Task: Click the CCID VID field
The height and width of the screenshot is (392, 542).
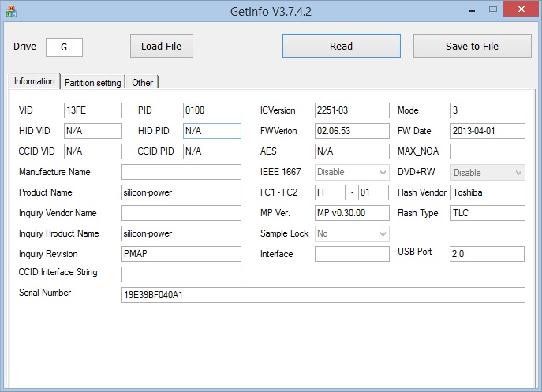Action: click(x=93, y=151)
